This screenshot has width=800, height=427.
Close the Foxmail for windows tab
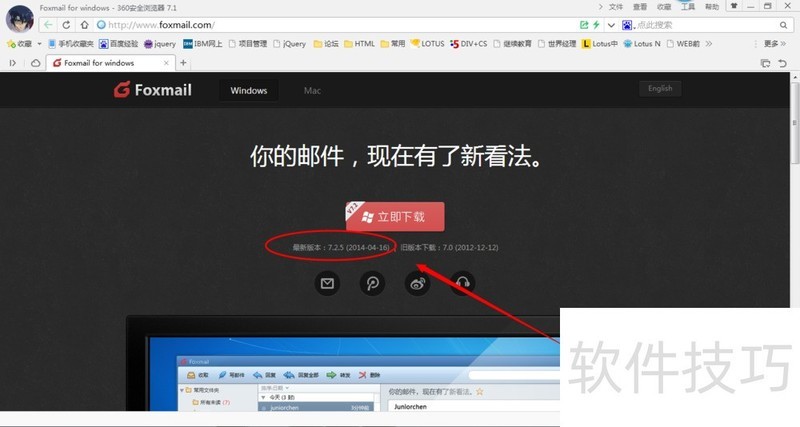[x=166, y=63]
